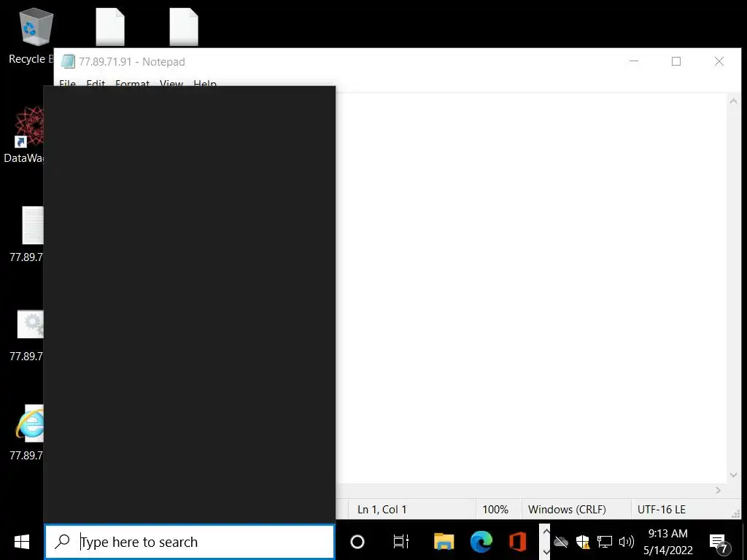Click the UTF-16 LE status entry
The height and width of the screenshot is (560, 747).
click(x=661, y=510)
